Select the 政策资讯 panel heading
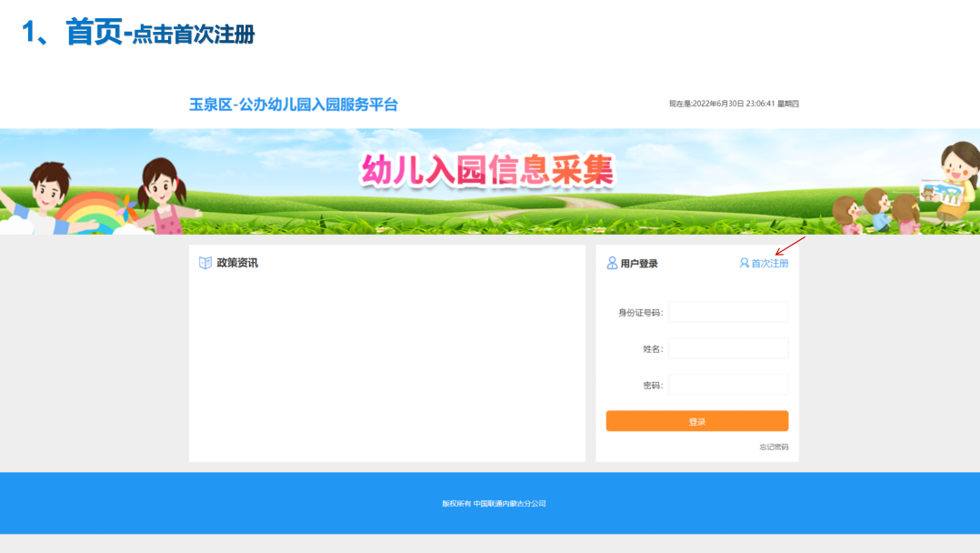980x553 pixels. [236, 263]
